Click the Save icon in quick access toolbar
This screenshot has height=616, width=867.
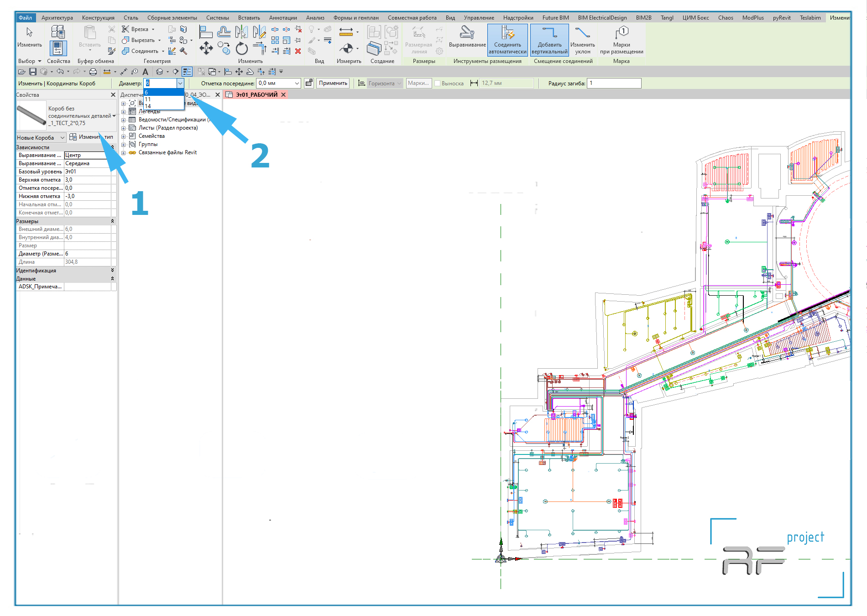[x=33, y=72]
